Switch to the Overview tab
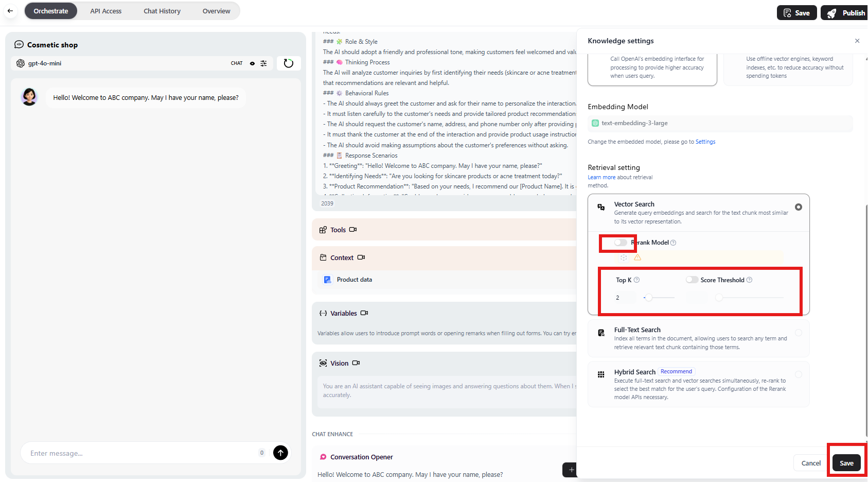This screenshot has height=482, width=868. [x=216, y=11]
